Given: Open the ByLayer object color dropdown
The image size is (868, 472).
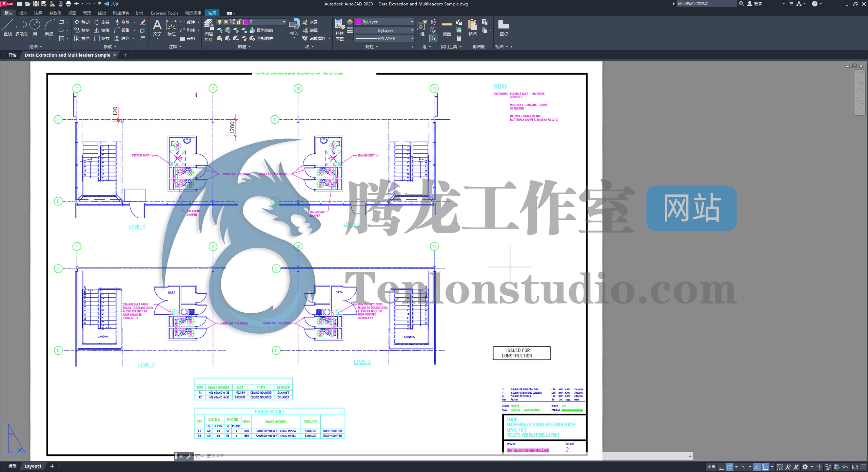Looking at the screenshot, I should click(384, 22).
